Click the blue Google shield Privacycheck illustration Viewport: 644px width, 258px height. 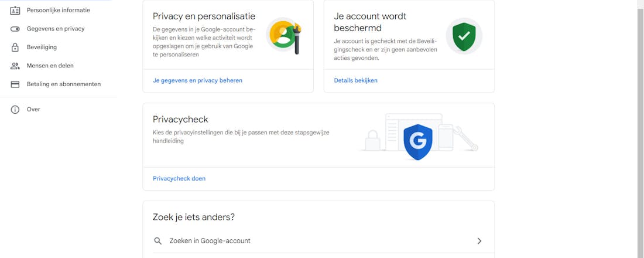[418, 141]
